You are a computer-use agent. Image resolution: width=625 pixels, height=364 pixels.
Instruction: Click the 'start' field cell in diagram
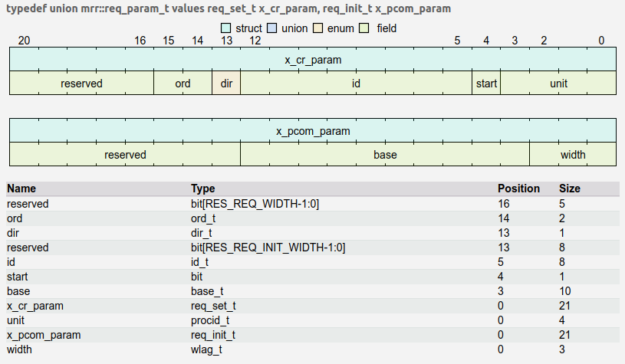click(x=486, y=83)
